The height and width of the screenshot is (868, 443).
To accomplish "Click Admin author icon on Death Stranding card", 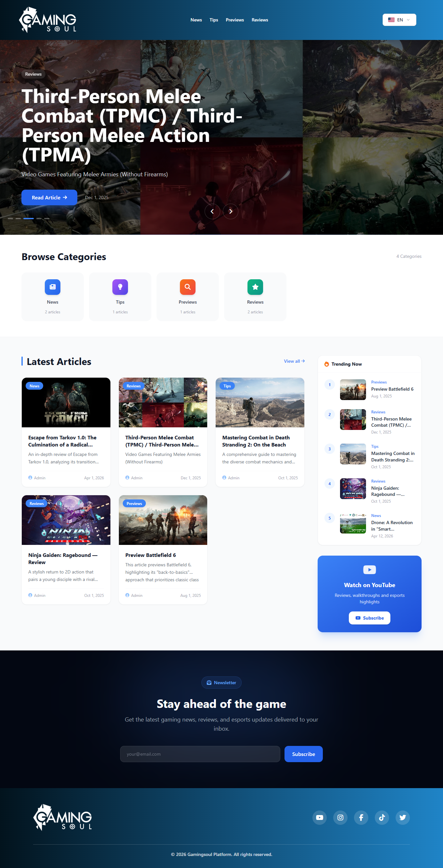I will (x=224, y=477).
